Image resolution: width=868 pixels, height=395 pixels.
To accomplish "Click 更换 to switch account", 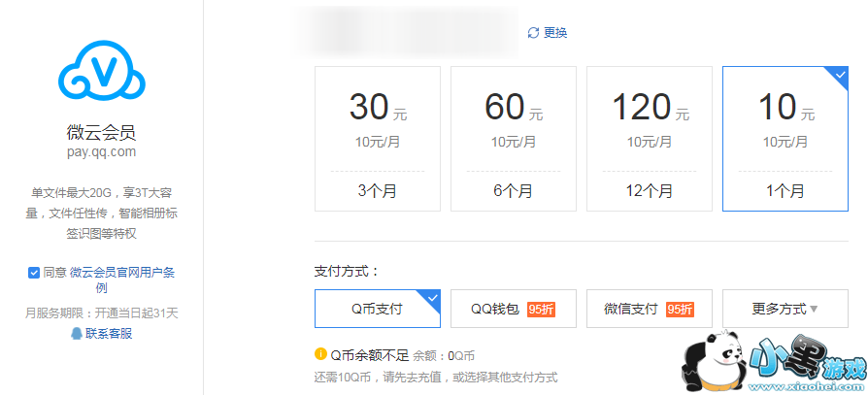I will pos(555,33).
